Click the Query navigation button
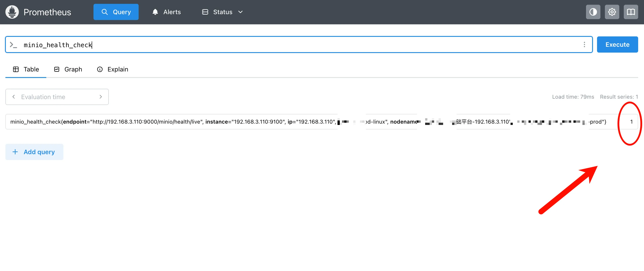 click(116, 12)
